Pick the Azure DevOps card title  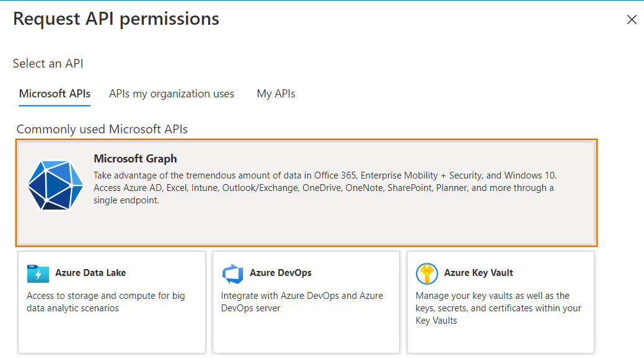coord(281,273)
